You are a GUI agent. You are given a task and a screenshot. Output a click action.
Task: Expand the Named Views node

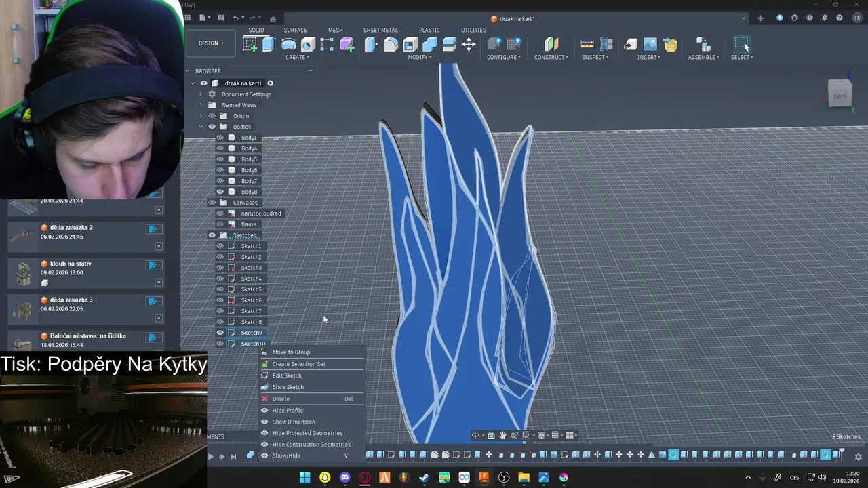click(x=201, y=105)
